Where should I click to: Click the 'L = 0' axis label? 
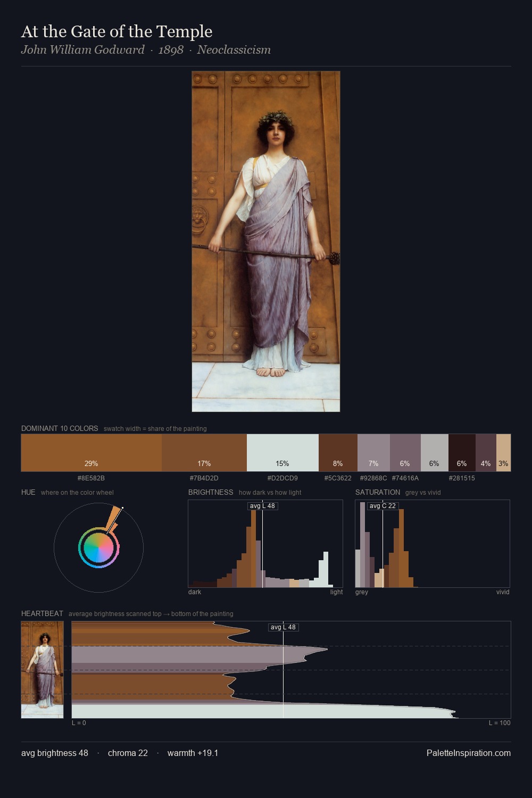79,723
